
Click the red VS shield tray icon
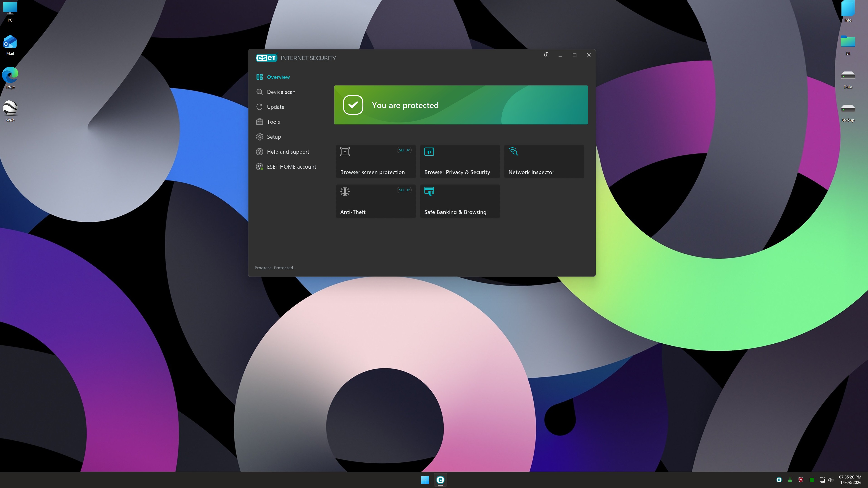(801, 480)
